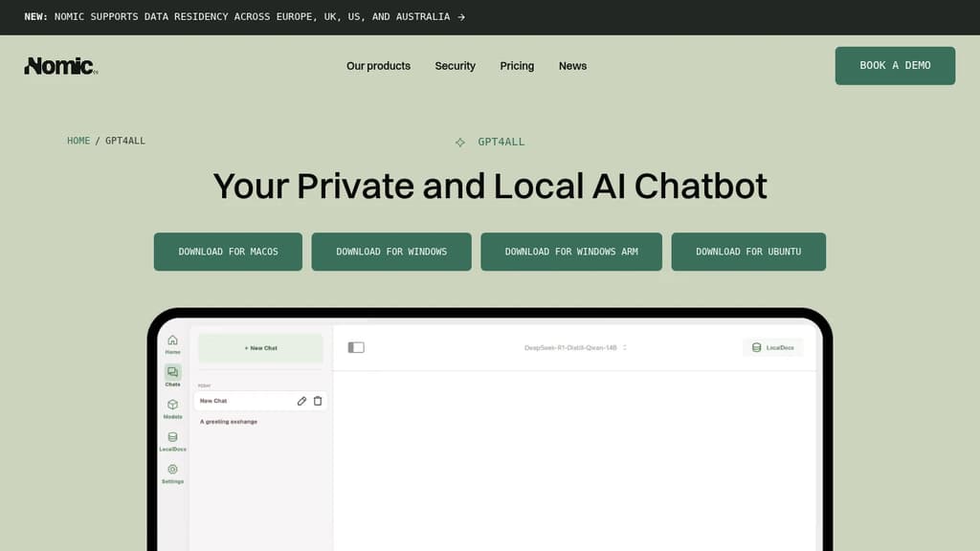Select the New Chat list entry
Viewport: 980px width, 551px height.
pos(260,401)
